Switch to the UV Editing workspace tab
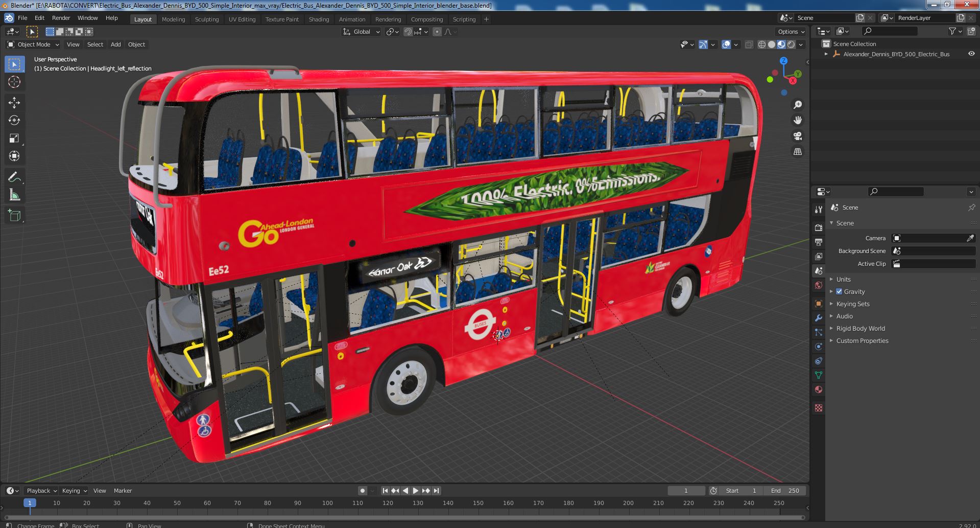This screenshot has height=528, width=980. point(242,19)
